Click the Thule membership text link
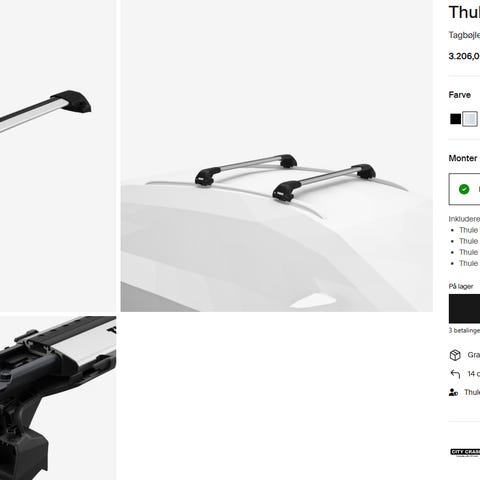480x480 pixels. click(472, 392)
